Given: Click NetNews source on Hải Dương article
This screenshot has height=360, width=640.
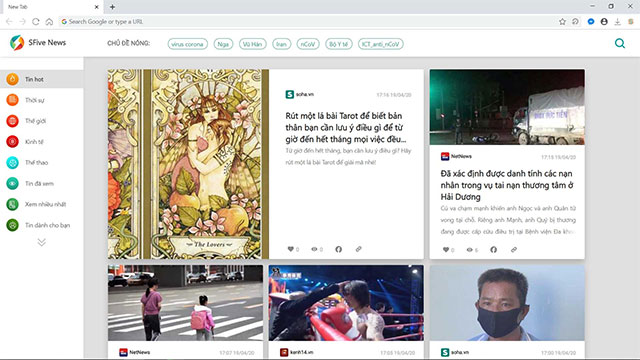Looking at the screenshot, I should (456, 156).
